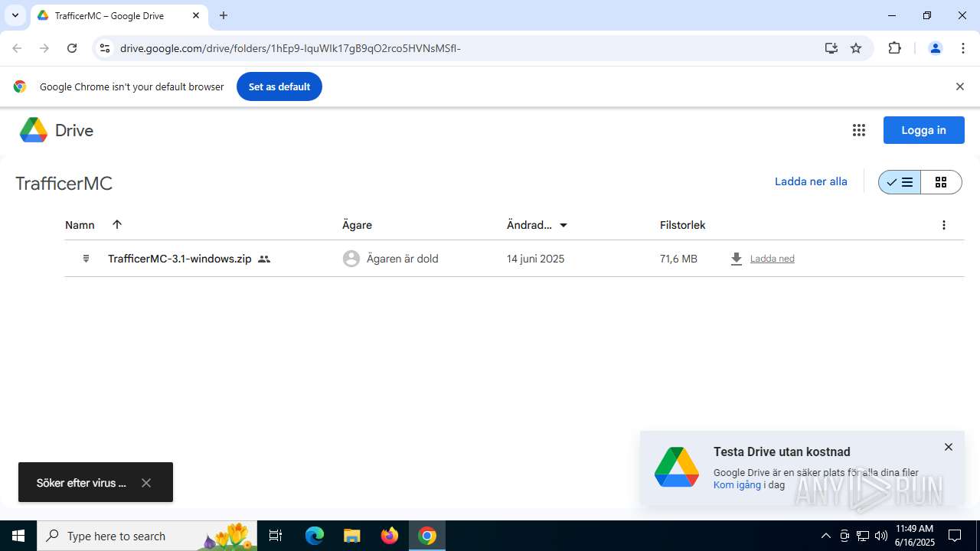View site information icon in address bar
The width and height of the screenshot is (980, 551).
(x=105, y=48)
